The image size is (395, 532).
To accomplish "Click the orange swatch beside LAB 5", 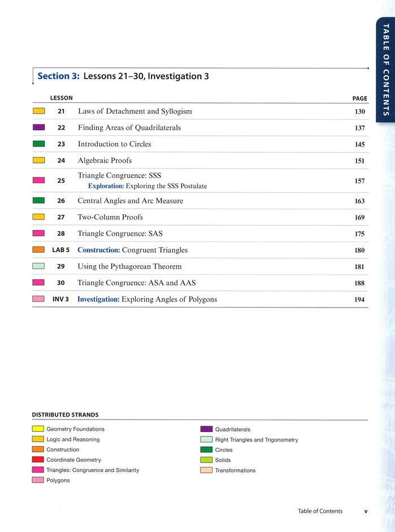I will 38,250.
